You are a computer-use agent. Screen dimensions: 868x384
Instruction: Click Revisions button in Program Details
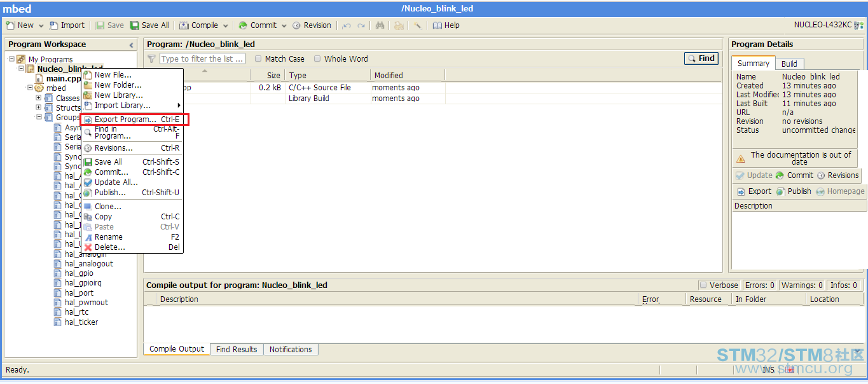[x=837, y=175]
